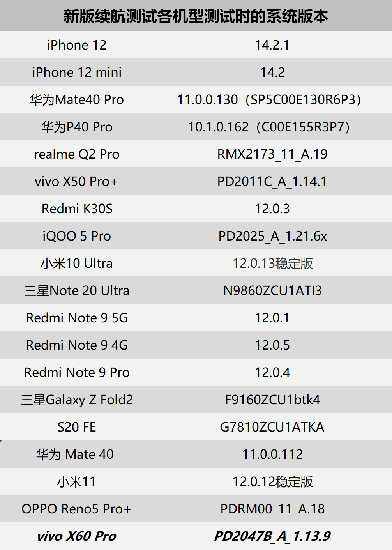This screenshot has width=392, height=550.
Task: Click the table title header row
Action: point(196,16)
